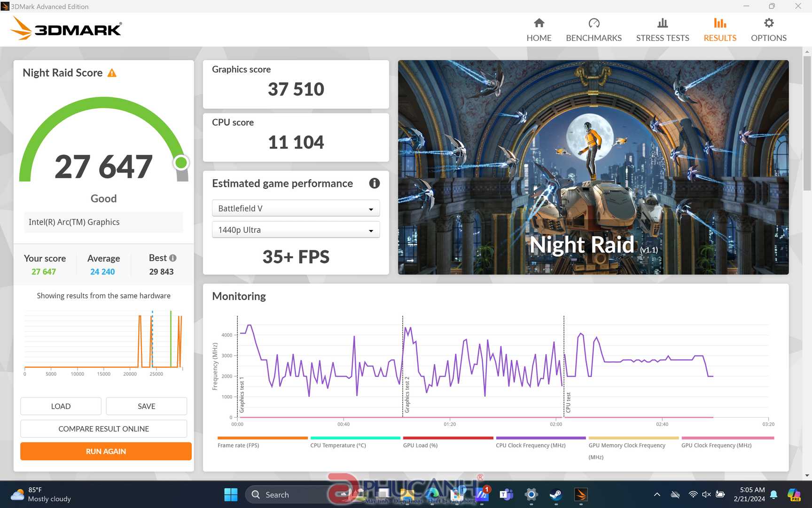
Task: Click the Graphics score value 37 510
Action: click(296, 89)
